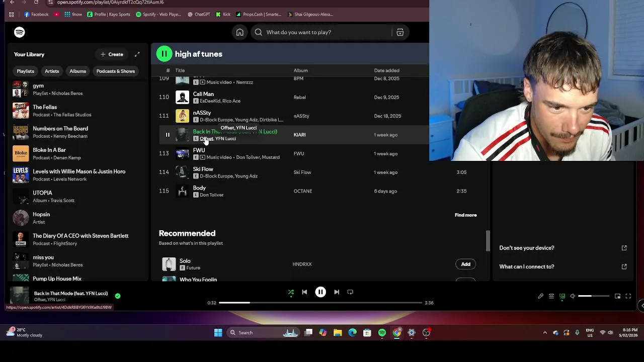Pause row 112 with pause icon
Viewport: 644px width, 362px height.
168,135
